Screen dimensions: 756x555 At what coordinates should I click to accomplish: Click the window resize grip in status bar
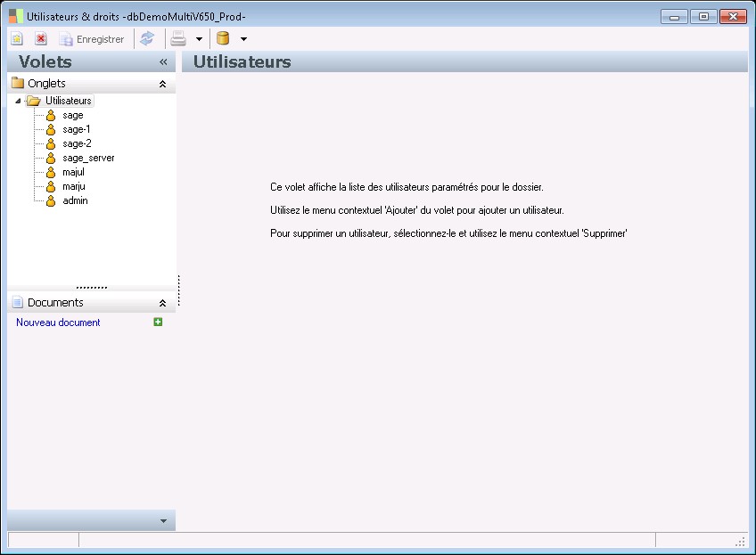741,542
